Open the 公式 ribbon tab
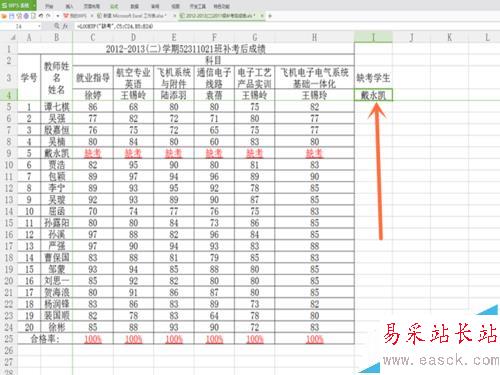The height and width of the screenshot is (375, 500). point(114,6)
